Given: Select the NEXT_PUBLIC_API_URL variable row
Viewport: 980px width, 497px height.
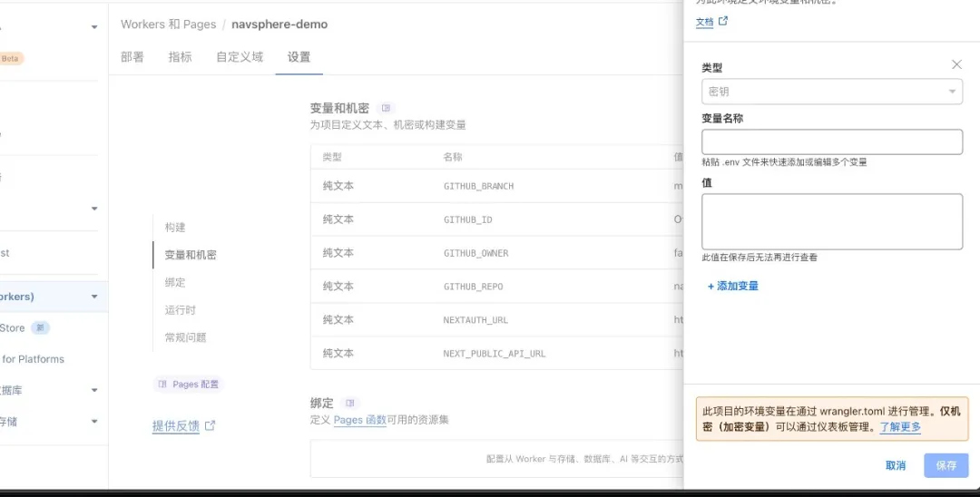Looking at the screenshot, I should 497,353.
